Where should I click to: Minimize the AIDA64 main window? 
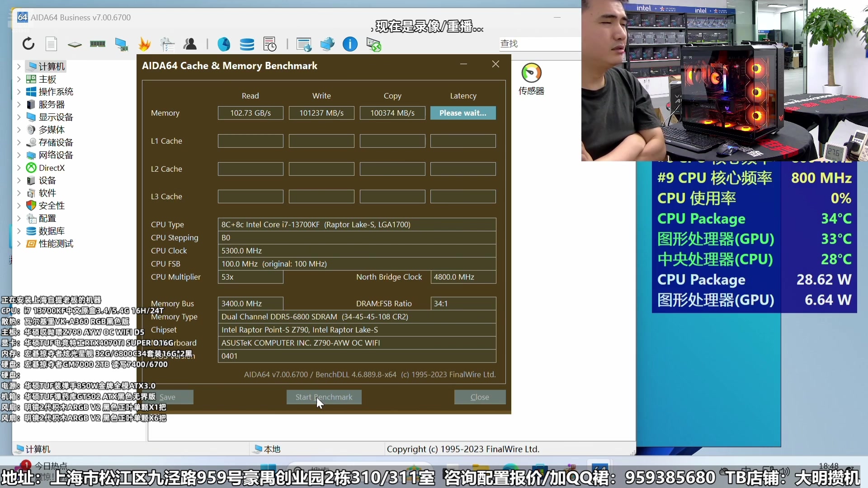(557, 17)
